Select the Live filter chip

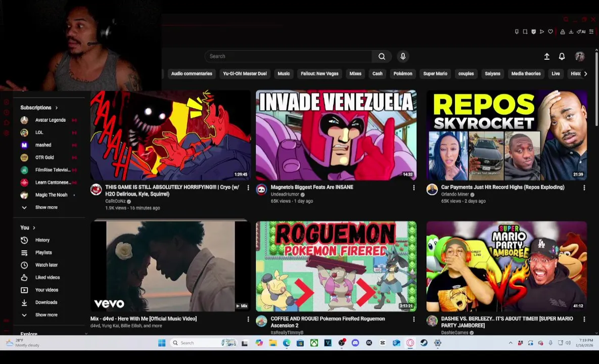(556, 74)
